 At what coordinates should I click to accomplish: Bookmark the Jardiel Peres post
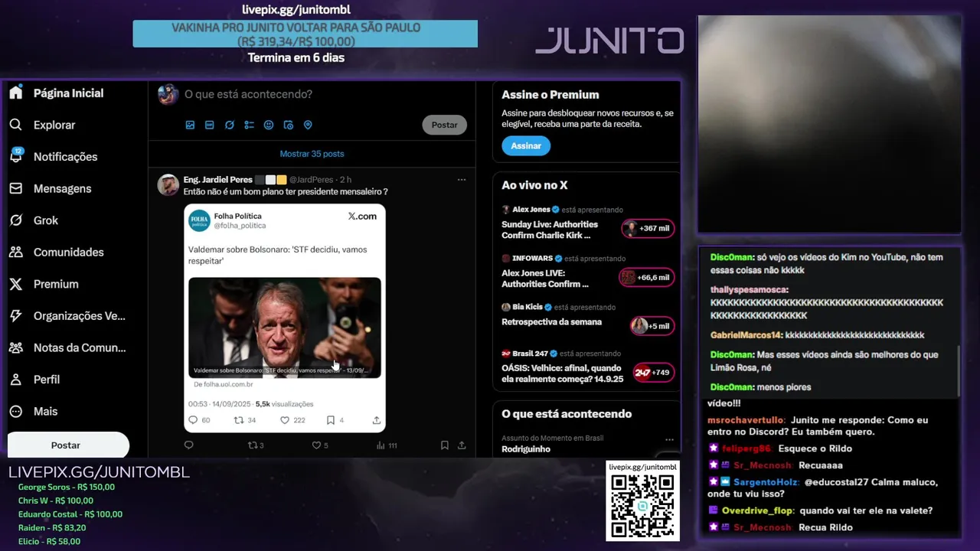[x=445, y=445]
